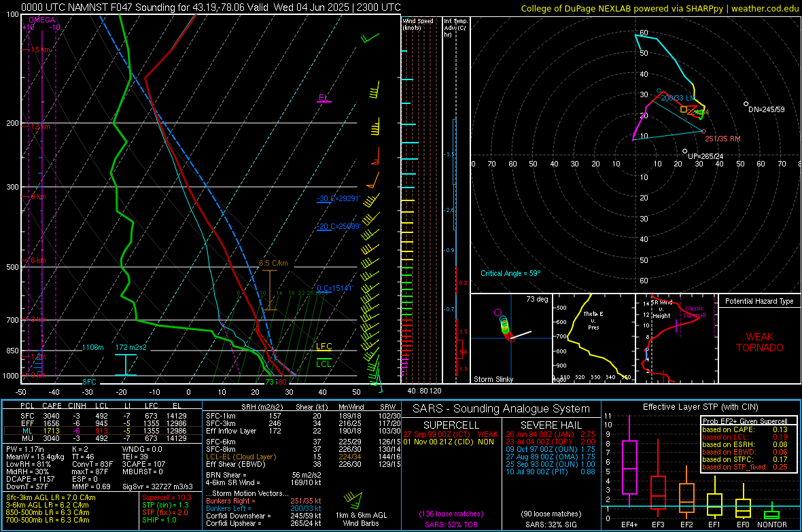Click the '1106m' inflow base label
802x532 pixels.
pos(92,347)
